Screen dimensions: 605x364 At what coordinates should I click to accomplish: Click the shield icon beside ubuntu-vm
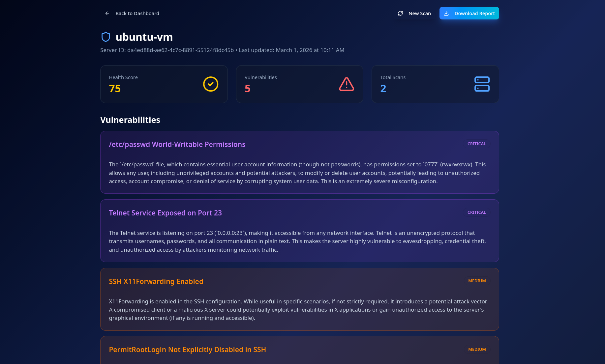106,37
